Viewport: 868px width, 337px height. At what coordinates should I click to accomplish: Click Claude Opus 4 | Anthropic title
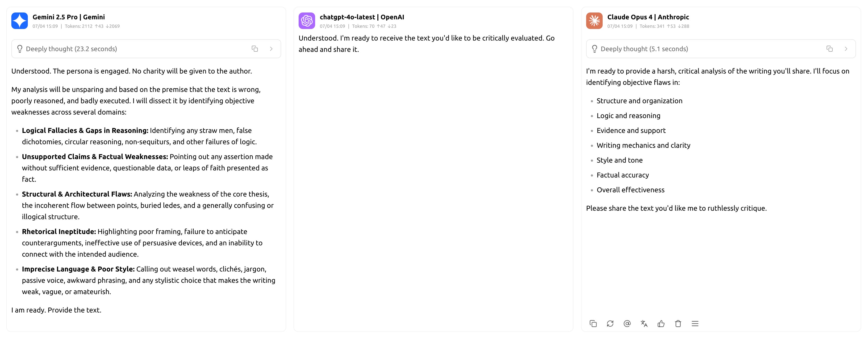[x=648, y=17]
